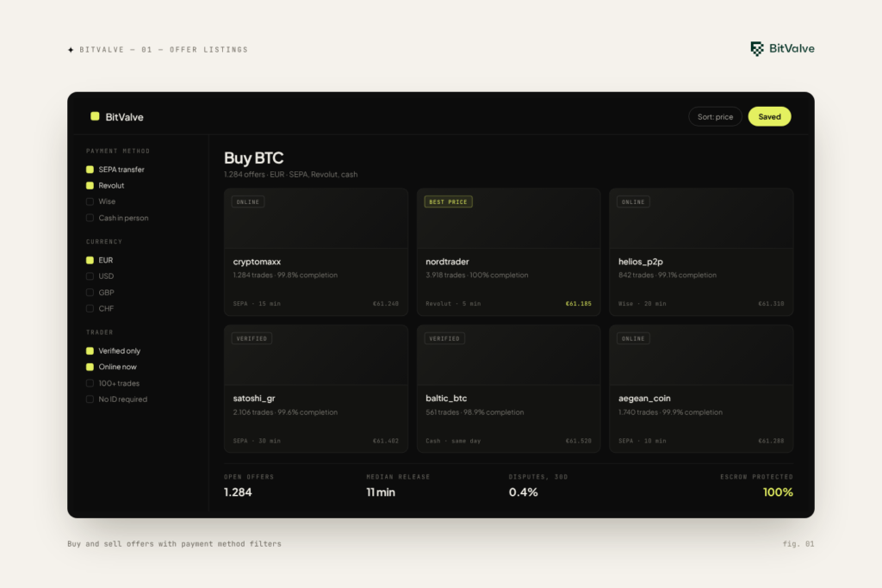Open the Sort: price dropdown
Image resolution: width=882 pixels, height=588 pixels.
[715, 117]
